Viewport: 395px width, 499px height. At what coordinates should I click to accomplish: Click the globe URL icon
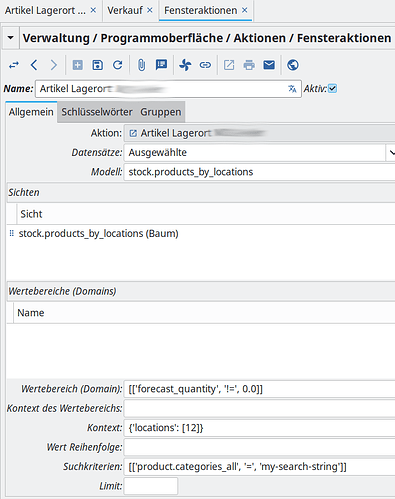point(293,65)
